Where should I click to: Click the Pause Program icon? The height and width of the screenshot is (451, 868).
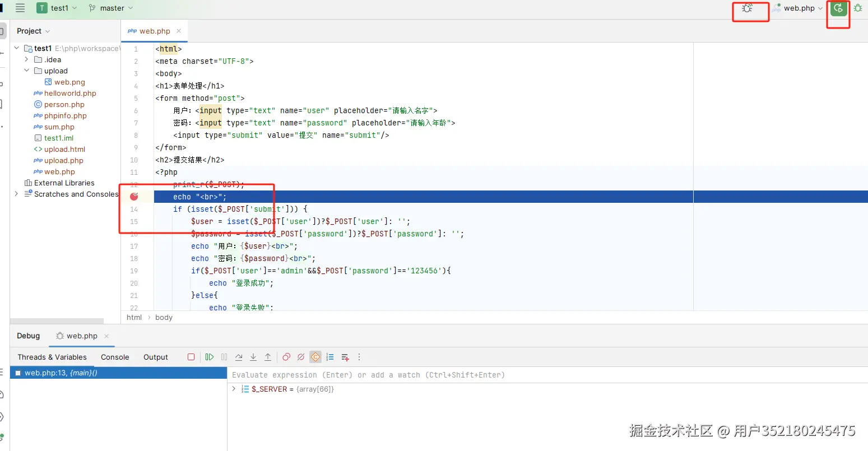coord(224,357)
